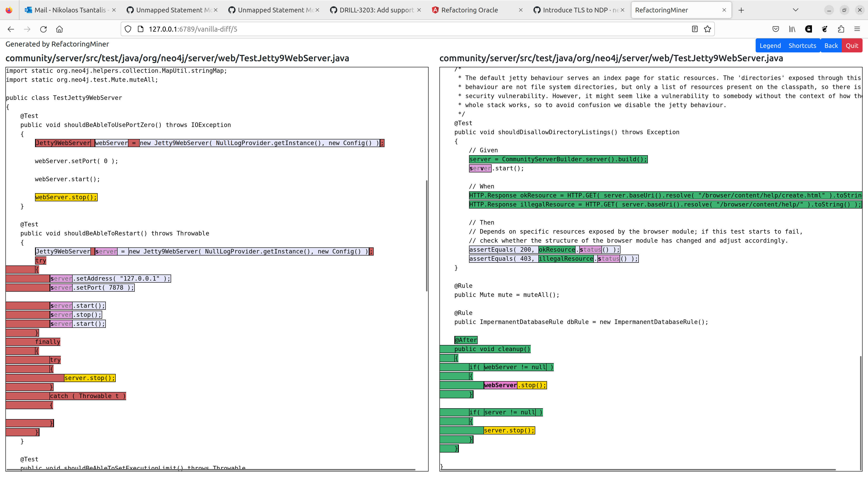
Task: Click assertEquals( 403 statement
Action: click(554, 259)
